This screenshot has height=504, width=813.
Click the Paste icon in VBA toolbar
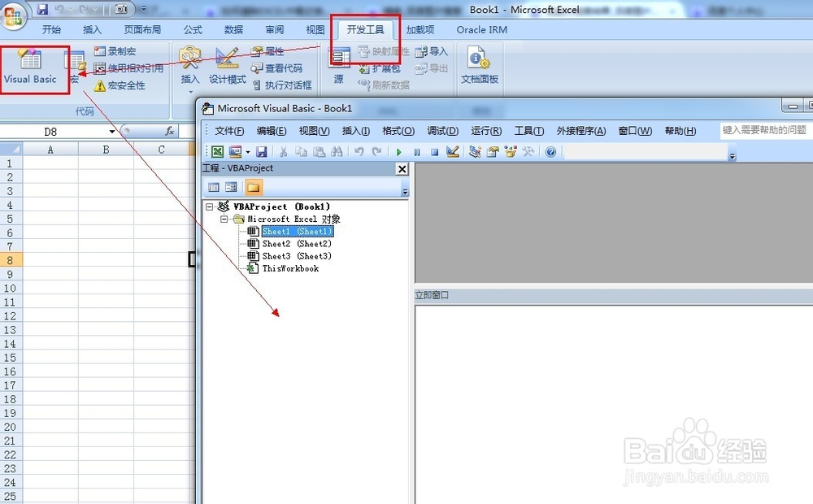tap(320, 151)
